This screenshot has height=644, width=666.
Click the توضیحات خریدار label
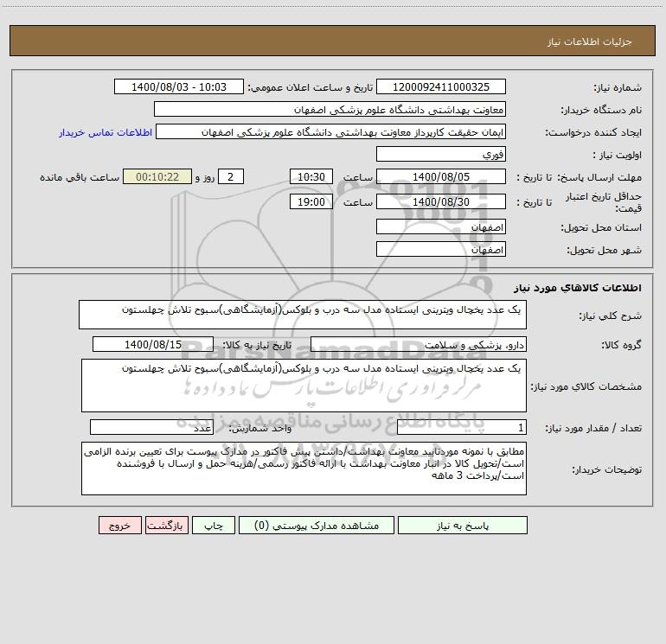point(606,470)
